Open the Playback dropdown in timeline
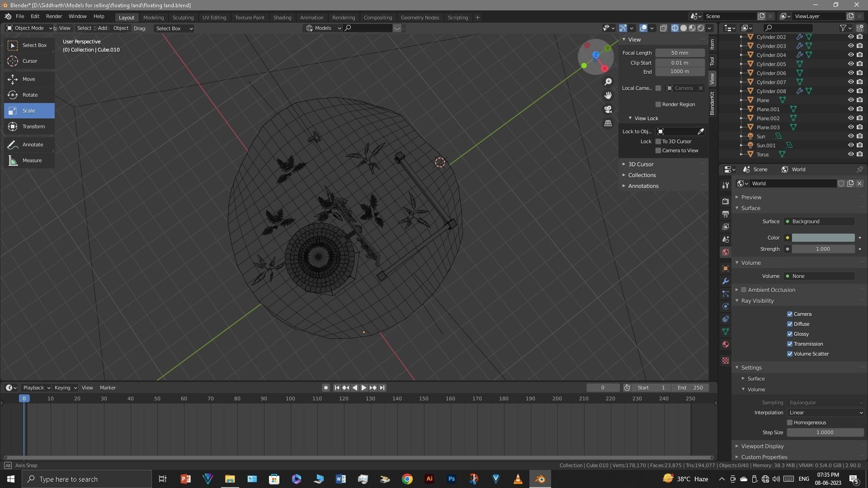The width and height of the screenshot is (868, 488). [36, 388]
